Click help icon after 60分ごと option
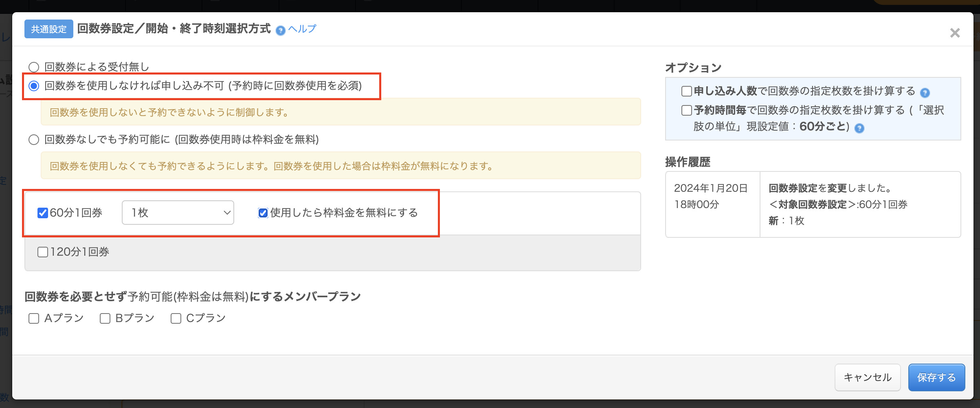 click(859, 128)
